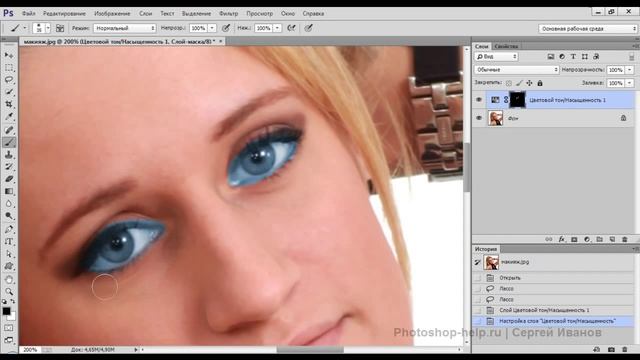640x360 pixels.
Task: Click the background color swatch
Action: [x=12, y=316]
